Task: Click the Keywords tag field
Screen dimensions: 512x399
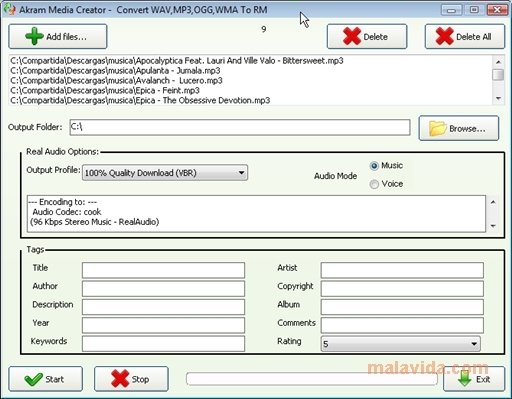Action: [163, 343]
